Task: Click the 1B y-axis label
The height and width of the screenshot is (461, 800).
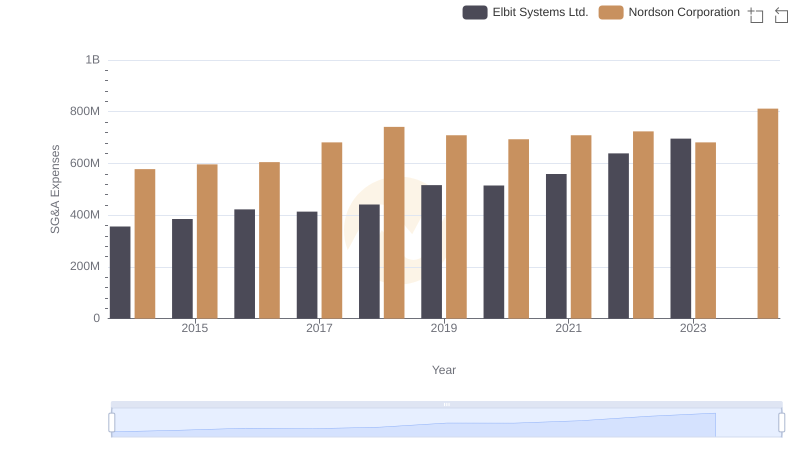Action: (x=92, y=60)
